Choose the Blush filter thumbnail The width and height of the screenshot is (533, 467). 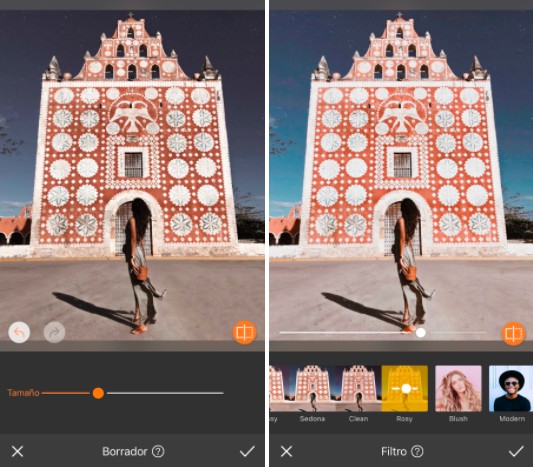pyautogui.click(x=458, y=388)
